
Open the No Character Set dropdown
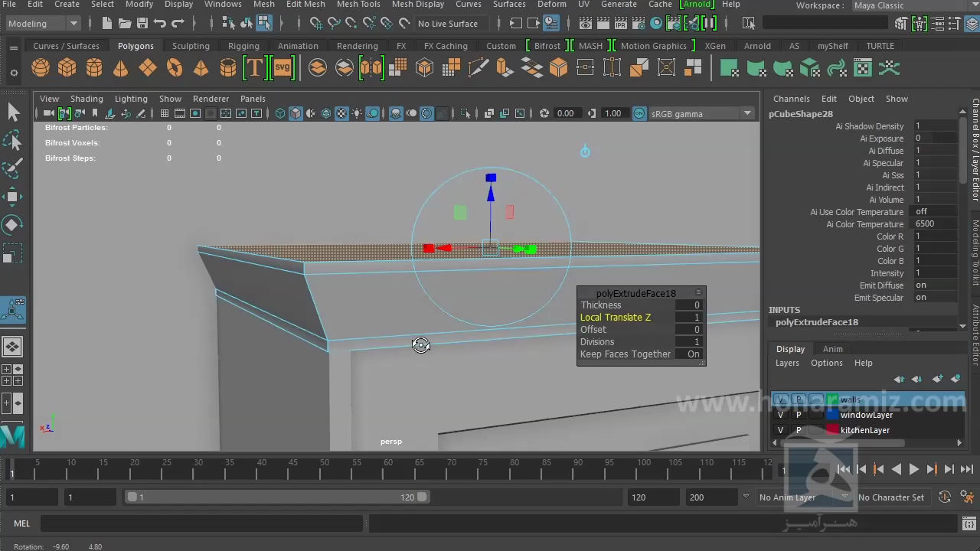click(x=891, y=497)
